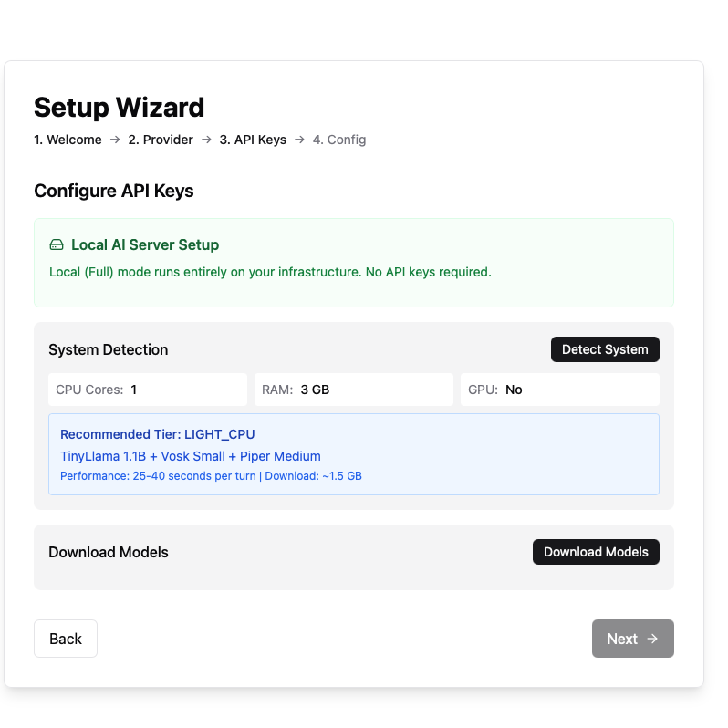
Task: Select the 3. API Keys step
Action: point(253,140)
